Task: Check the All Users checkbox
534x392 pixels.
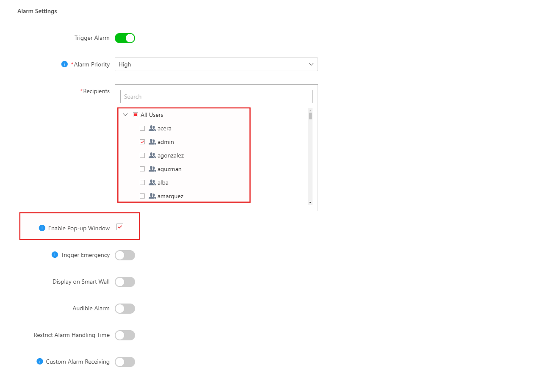Action: click(136, 115)
